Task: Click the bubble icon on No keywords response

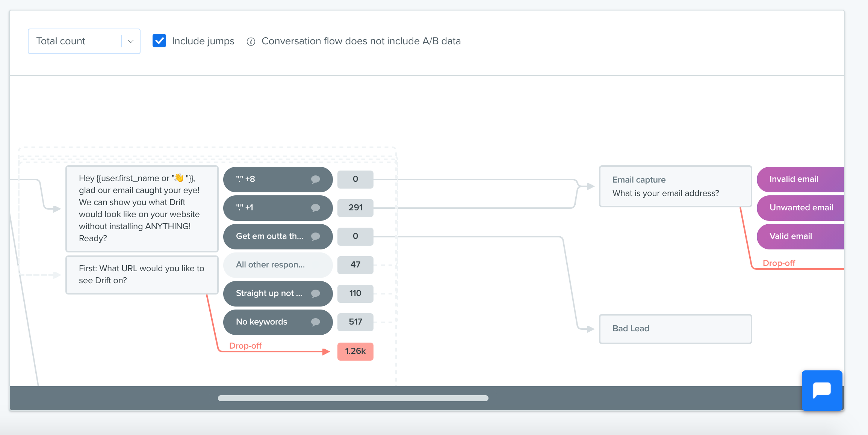Action: pyautogui.click(x=316, y=322)
